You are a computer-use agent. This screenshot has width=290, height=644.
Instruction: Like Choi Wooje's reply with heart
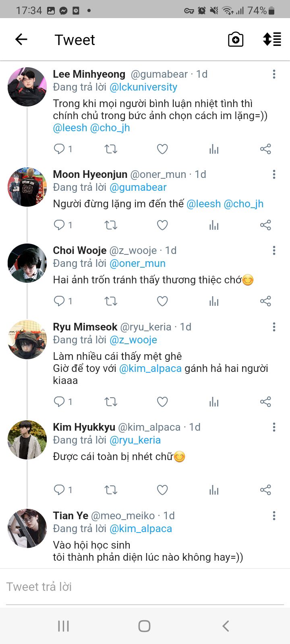pyautogui.click(x=162, y=301)
